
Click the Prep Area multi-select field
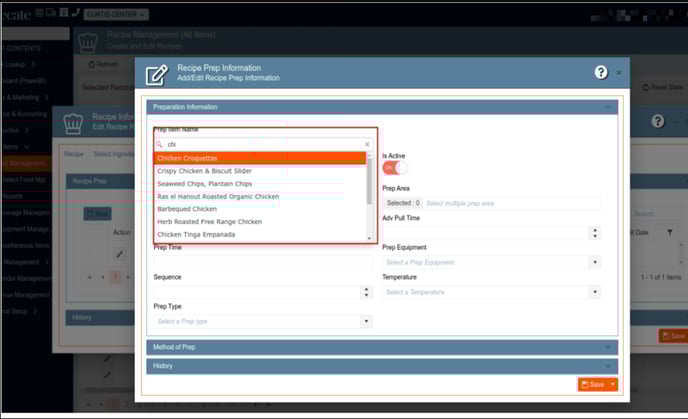point(510,203)
